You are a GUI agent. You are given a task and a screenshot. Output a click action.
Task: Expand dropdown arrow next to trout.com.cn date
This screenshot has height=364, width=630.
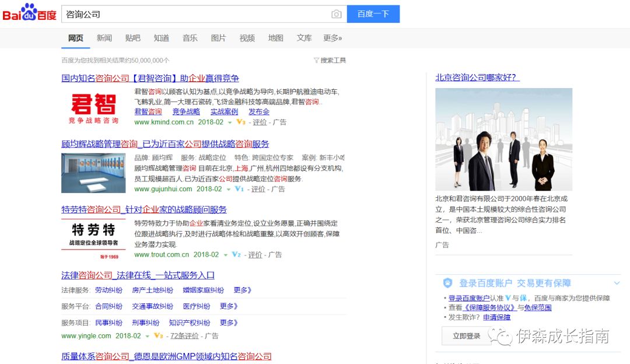pyautogui.click(x=225, y=255)
